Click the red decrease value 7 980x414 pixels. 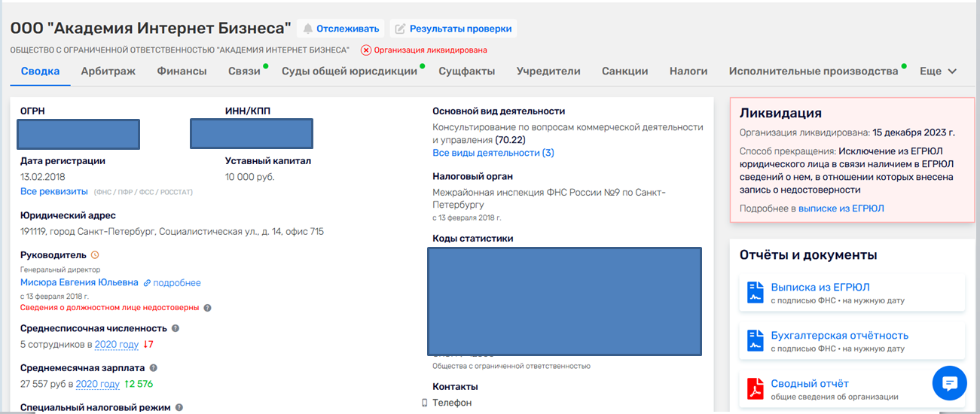pyautogui.click(x=148, y=345)
